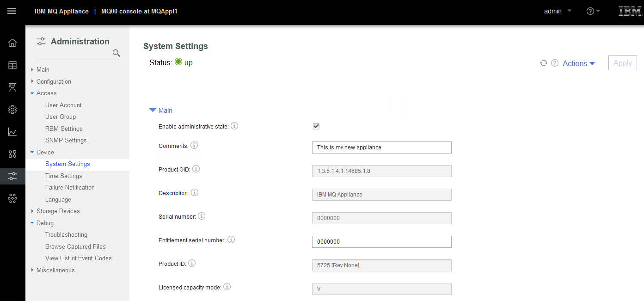Click the Licensed capacity mode field
This screenshot has width=644, height=301.
point(382,289)
